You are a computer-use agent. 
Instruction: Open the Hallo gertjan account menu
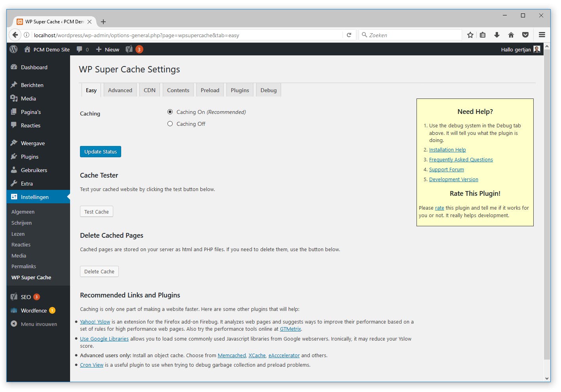click(520, 49)
